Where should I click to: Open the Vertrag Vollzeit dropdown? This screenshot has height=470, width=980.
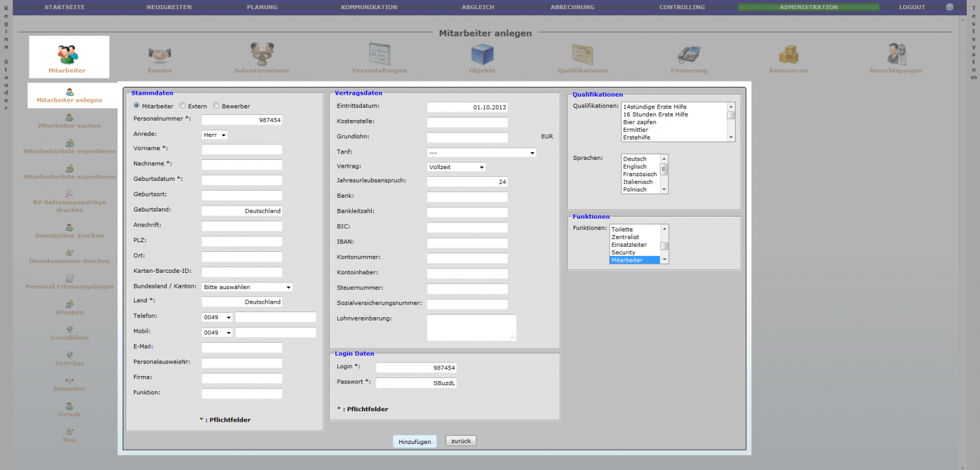pos(456,167)
